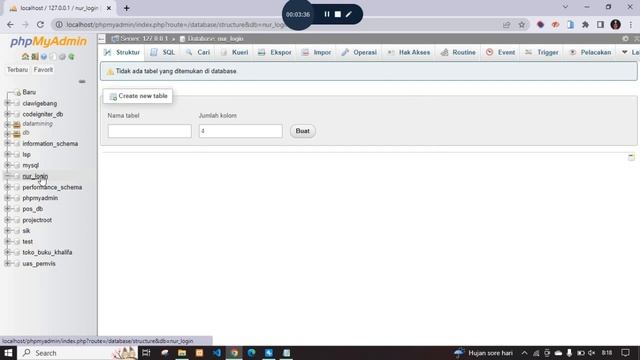Click the green reload navigation icon
Viewport: 640px width, 360px height.
tap(71, 57)
